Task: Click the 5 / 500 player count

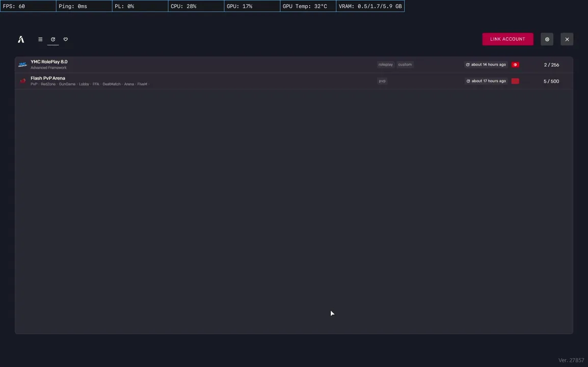Action: click(x=551, y=82)
